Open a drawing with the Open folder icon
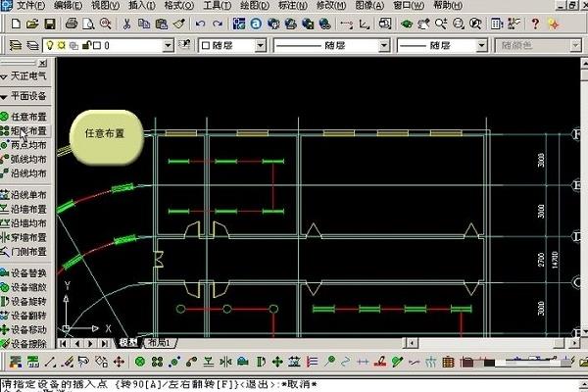Viewport: 588px width, 392px height. pyautogui.click(x=32, y=24)
